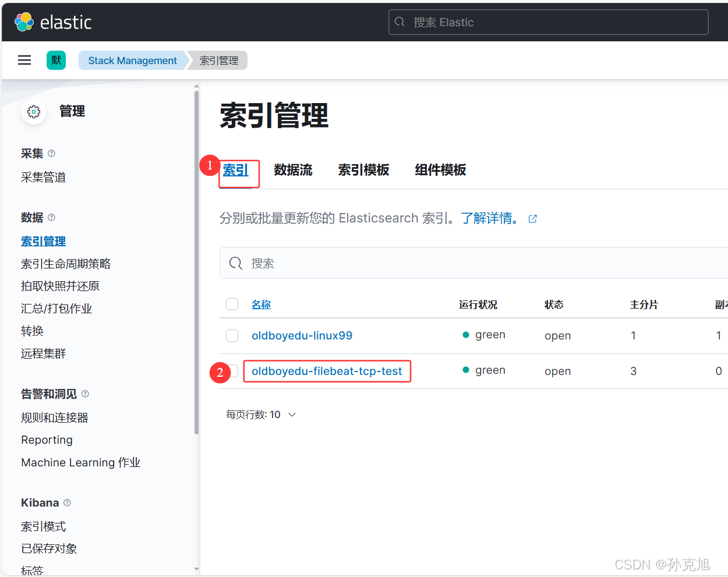The height and width of the screenshot is (577, 728).
Task: Click the green default space avatar
Action: tap(56, 60)
